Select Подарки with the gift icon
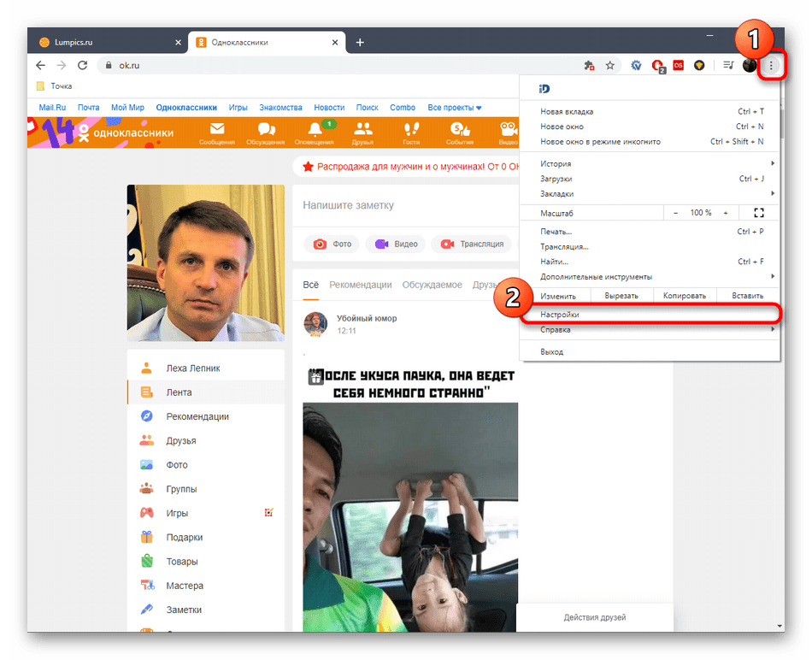Screen dimensions: 812x660 148,537
